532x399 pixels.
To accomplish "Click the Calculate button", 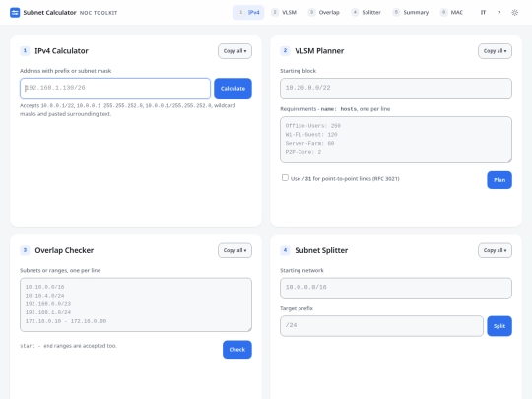I will (233, 89).
